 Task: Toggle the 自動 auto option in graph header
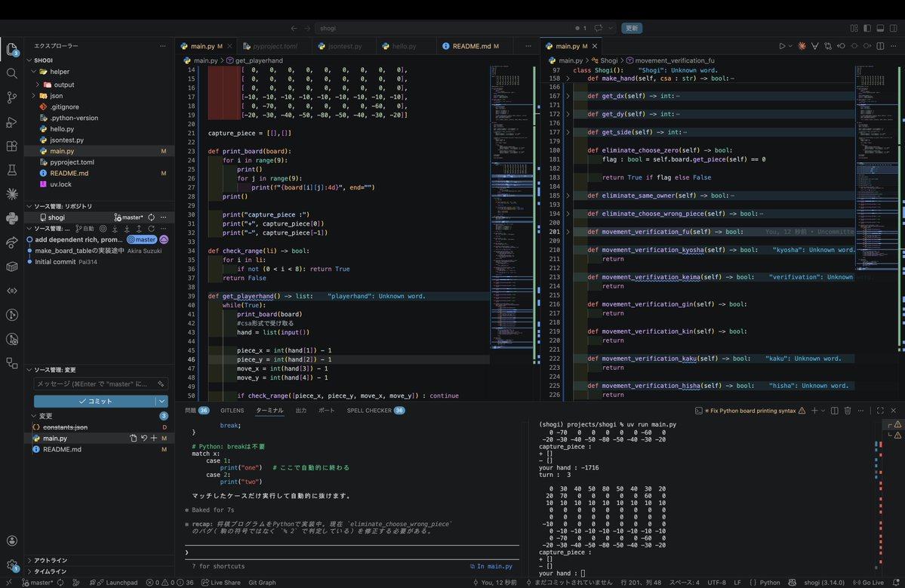tap(85, 229)
